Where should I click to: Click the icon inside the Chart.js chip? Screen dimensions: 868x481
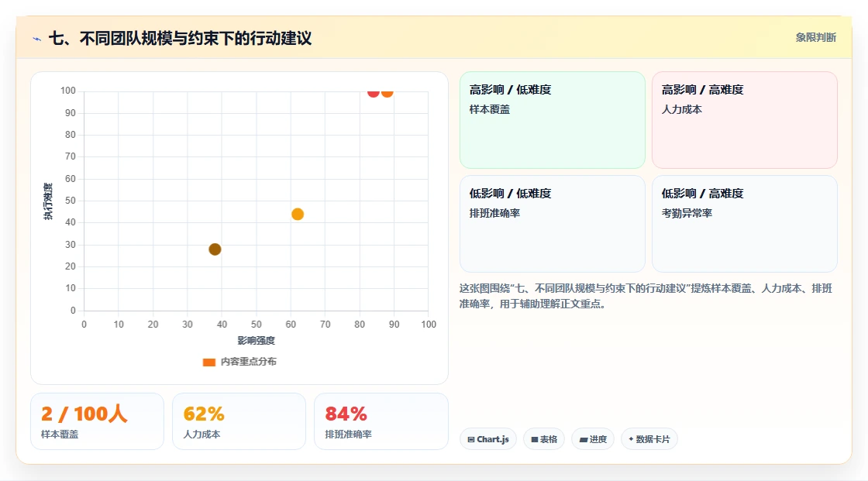[x=471, y=439]
